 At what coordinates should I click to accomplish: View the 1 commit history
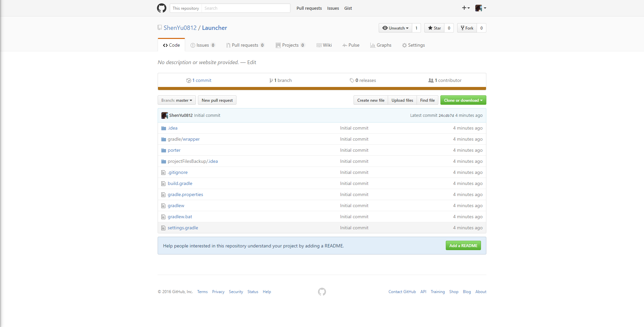click(199, 80)
